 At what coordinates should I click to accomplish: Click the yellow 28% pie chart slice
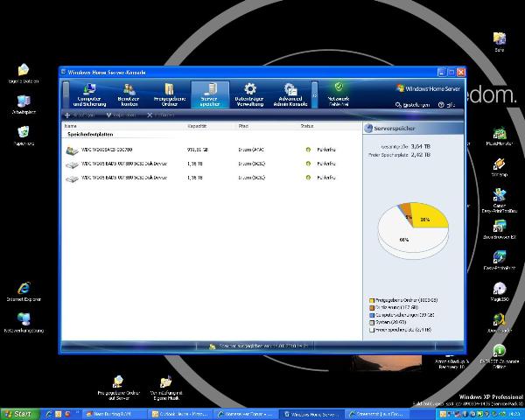(430, 217)
